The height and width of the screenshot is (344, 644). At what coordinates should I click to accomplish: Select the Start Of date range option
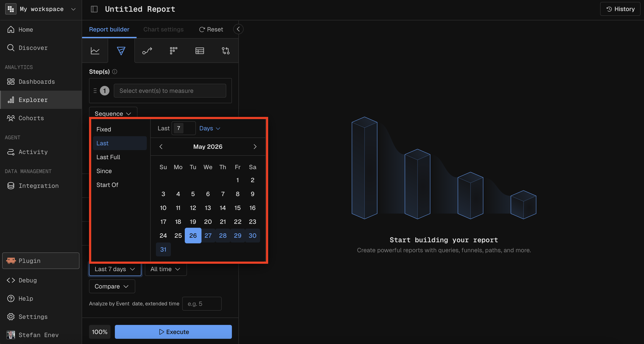[x=119, y=185]
